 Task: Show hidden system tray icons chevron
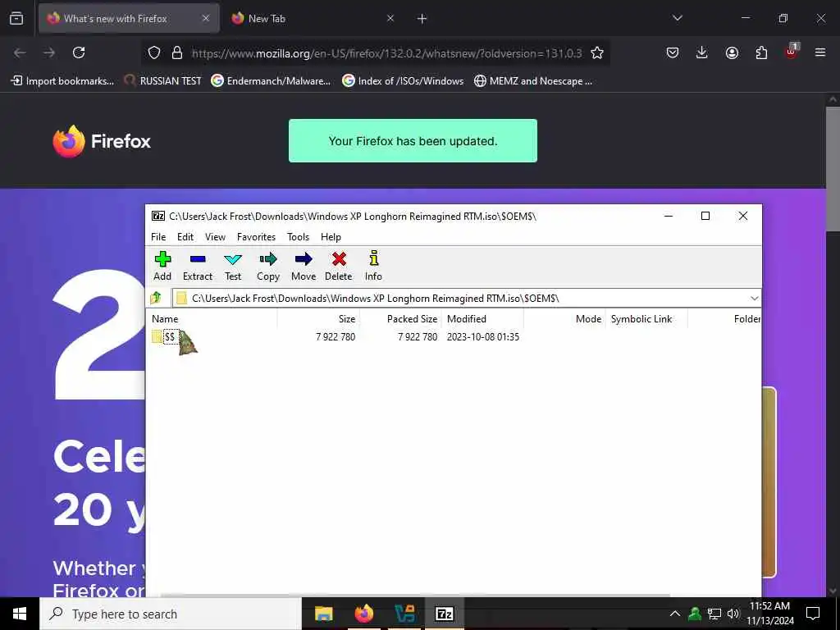(675, 614)
